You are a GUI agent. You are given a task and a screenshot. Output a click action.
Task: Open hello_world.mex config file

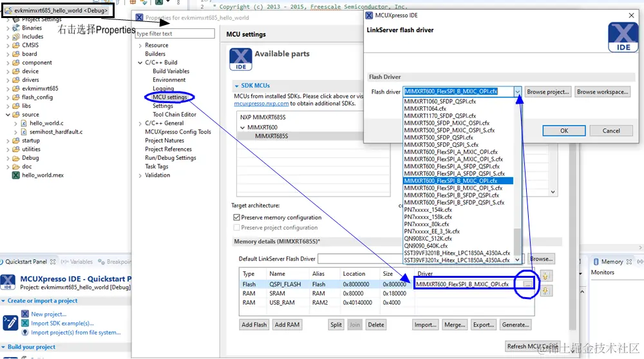43,175
